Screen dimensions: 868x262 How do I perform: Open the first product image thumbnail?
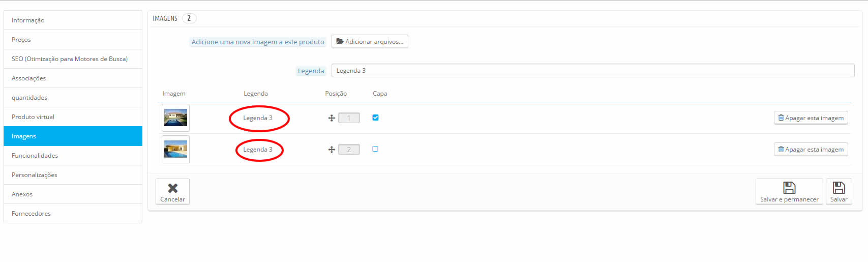[x=175, y=118]
